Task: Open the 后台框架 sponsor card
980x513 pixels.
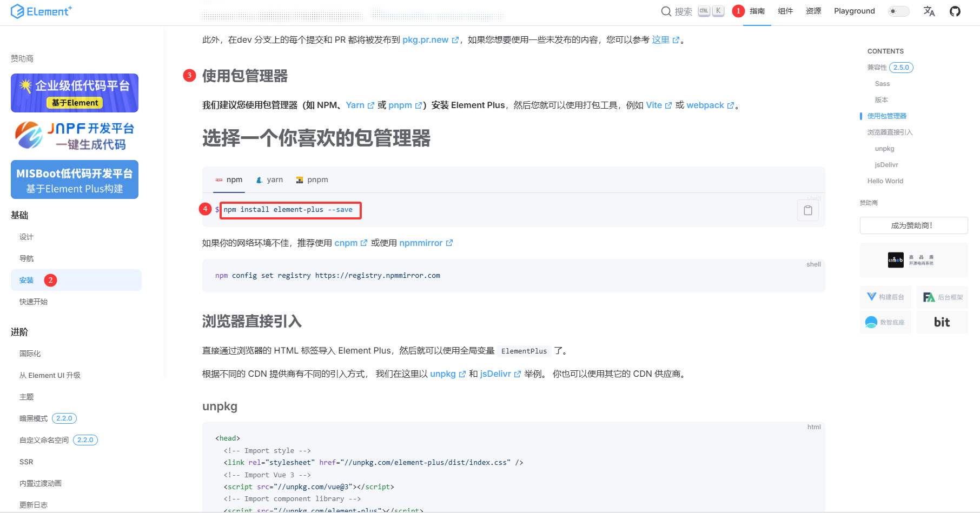Action: pos(942,297)
